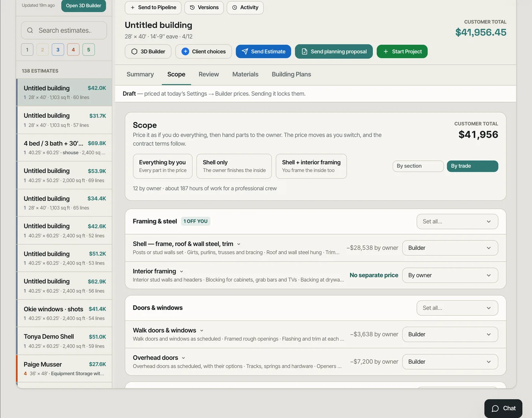This screenshot has width=532, height=418.
Task: Select the Scope tab
Action: click(176, 74)
